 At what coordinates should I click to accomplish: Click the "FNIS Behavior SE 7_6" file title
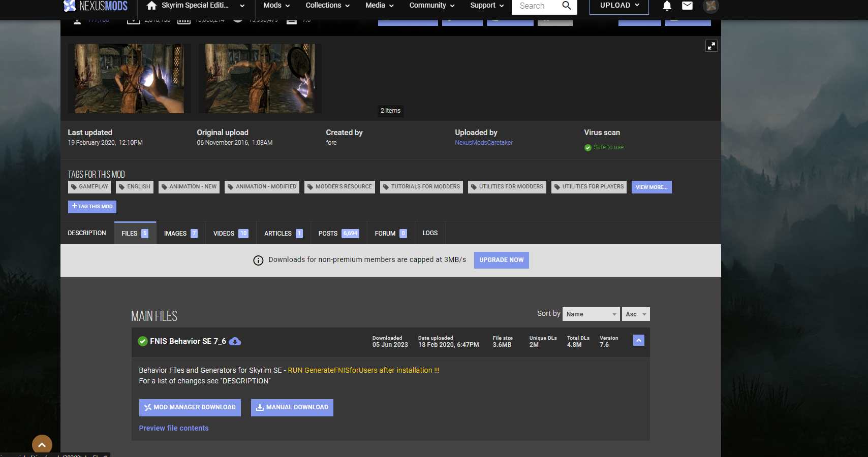click(x=188, y=341)
